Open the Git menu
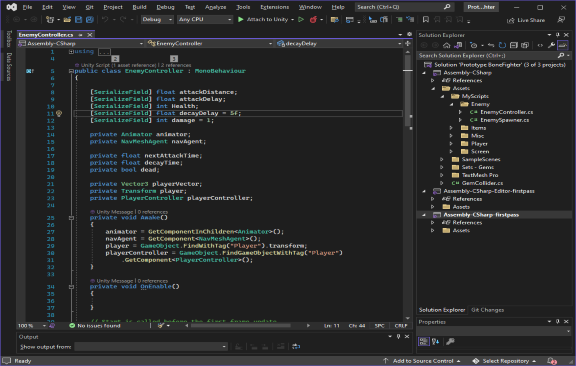Image resolution: width=576 pixels, height=366 pixels. (89, 7)
